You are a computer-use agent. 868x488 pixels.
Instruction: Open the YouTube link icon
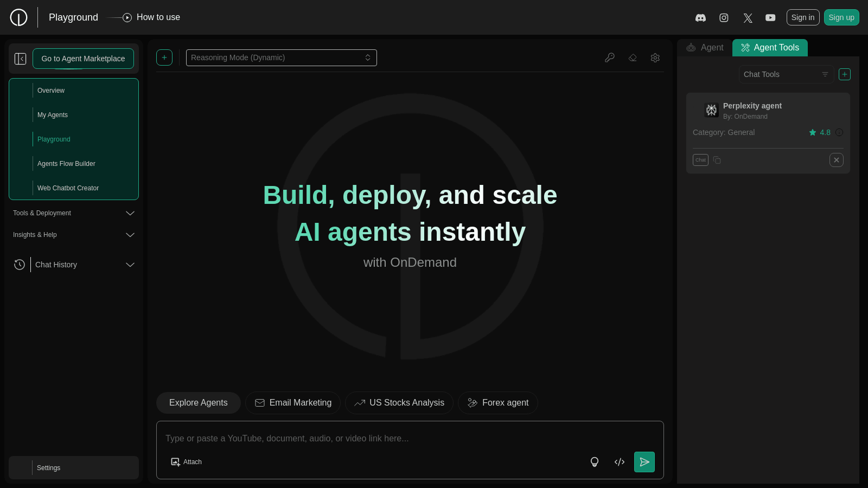click(x=770, y=18)
